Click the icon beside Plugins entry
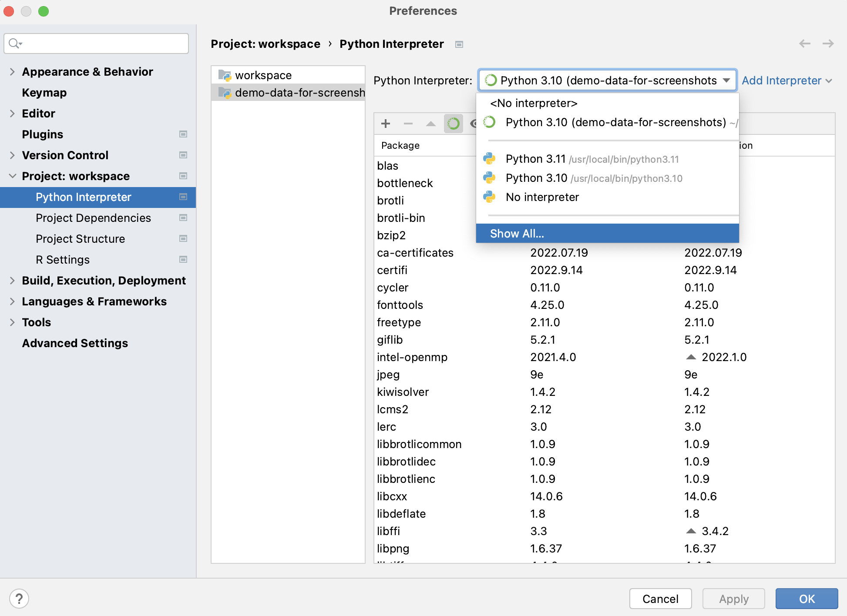The image size is (847, 616). pyautogui.click(x=183, y=134)
